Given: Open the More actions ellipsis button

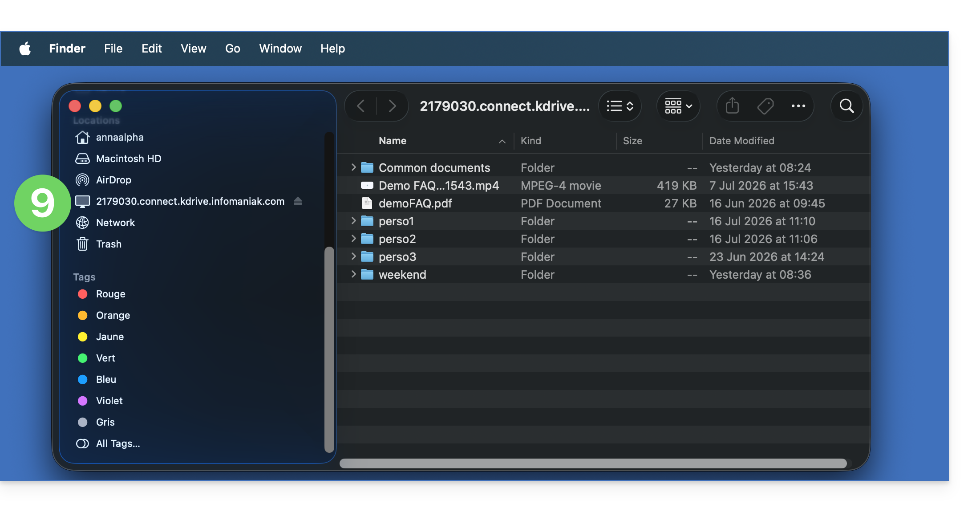Looking at the screenshot, I should point(798,106).
